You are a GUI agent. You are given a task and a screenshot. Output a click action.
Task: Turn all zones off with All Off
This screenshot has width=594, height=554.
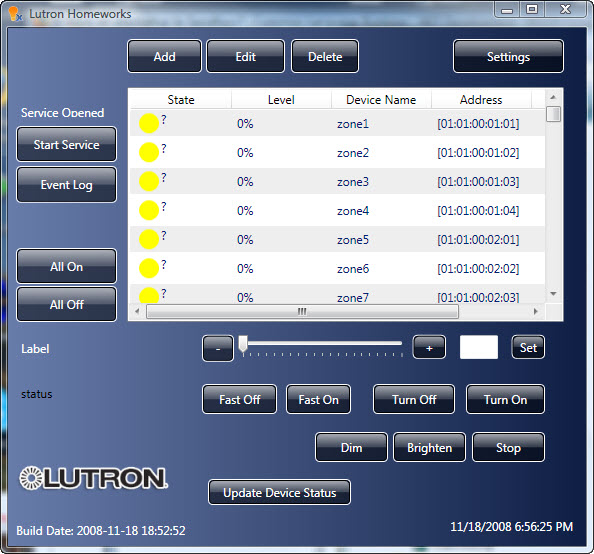(x=66, y=304)
